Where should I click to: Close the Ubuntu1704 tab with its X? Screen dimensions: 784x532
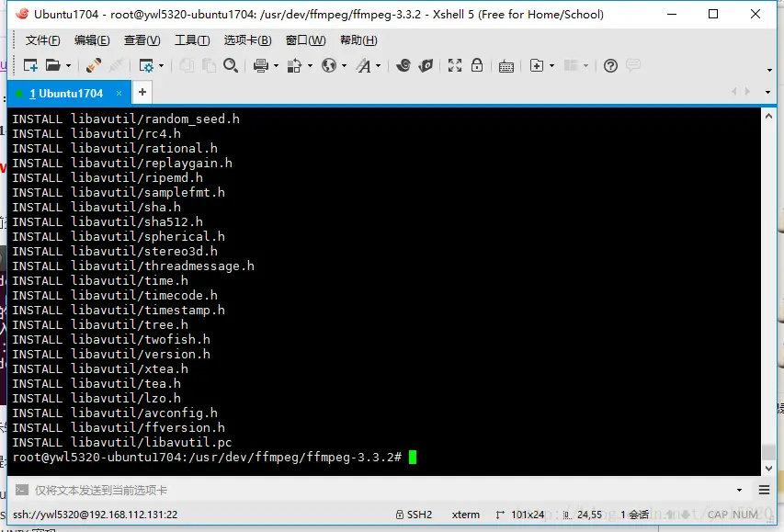(119, 93)
